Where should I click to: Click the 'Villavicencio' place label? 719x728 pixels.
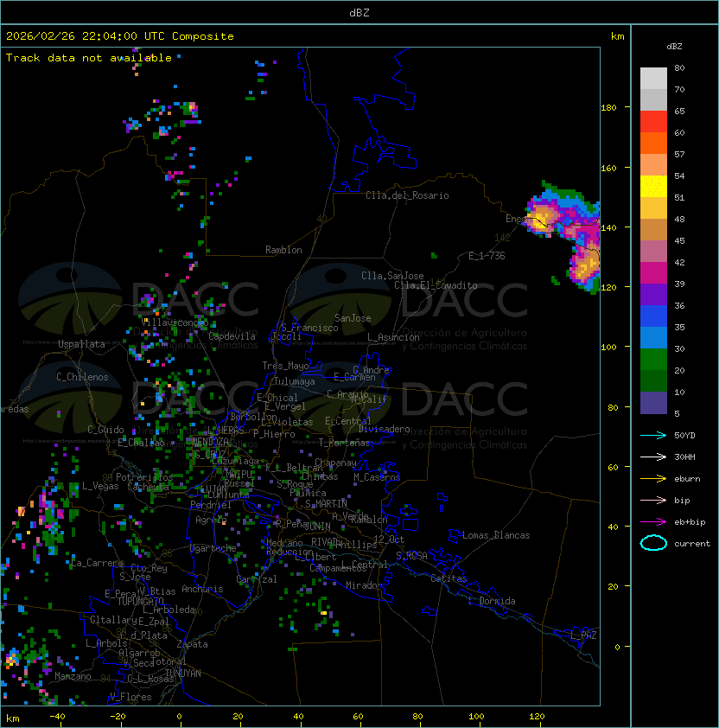175,322
